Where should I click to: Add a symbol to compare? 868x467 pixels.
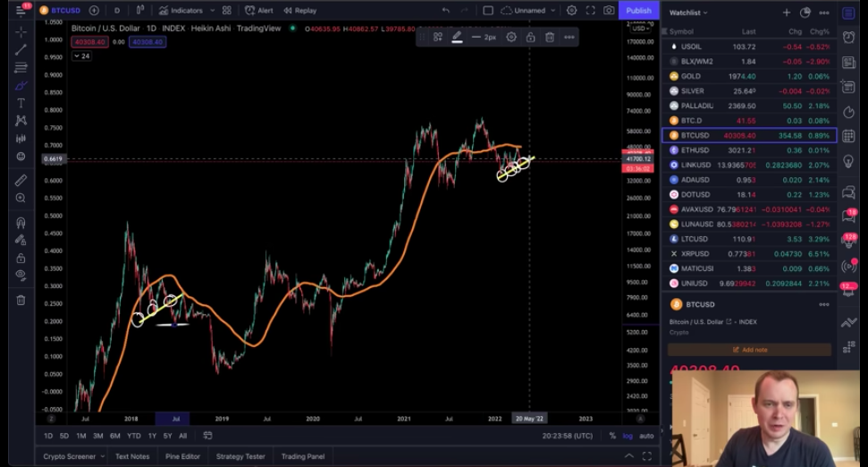(94, 10)
